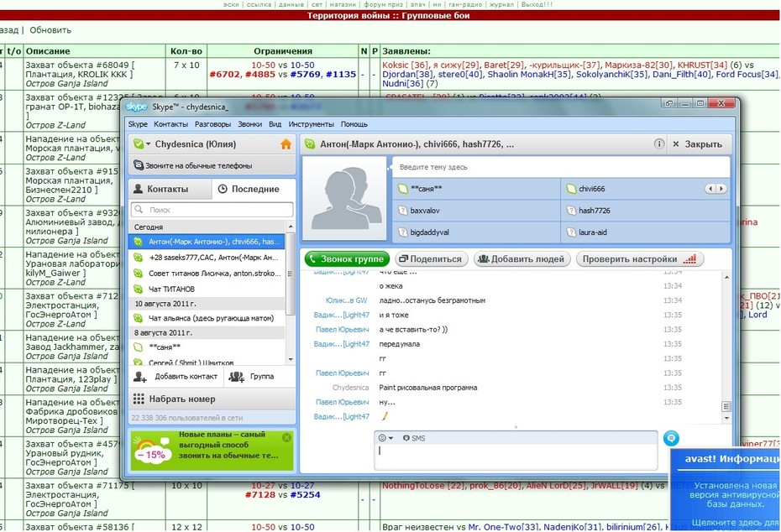Click the Поделиться button

point(432,258)
